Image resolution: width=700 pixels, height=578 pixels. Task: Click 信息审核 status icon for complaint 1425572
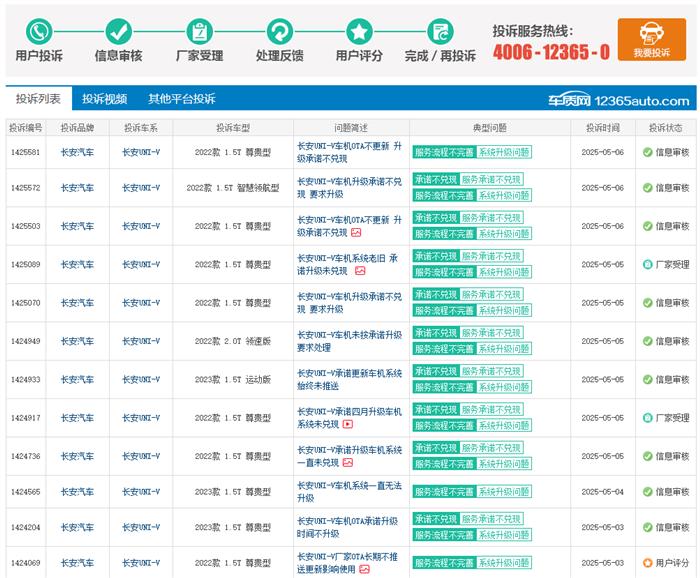pos(647,188)
